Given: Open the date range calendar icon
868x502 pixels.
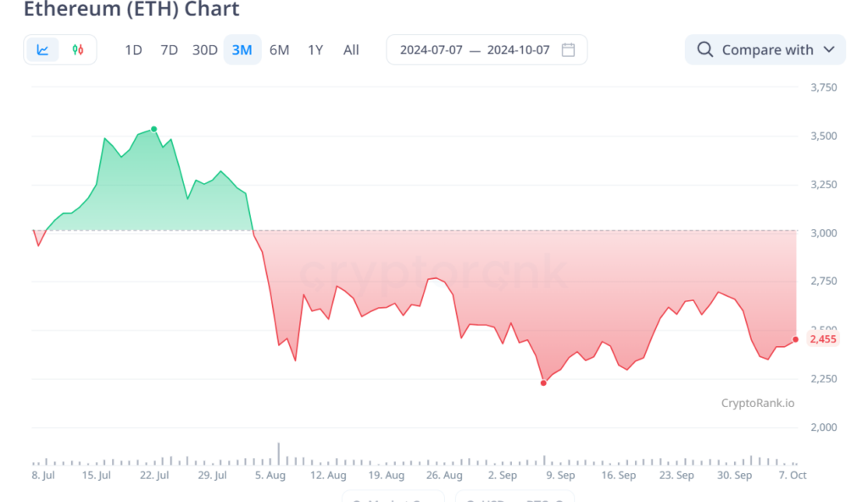Looking at the screenshot, I should coord(568,50).
